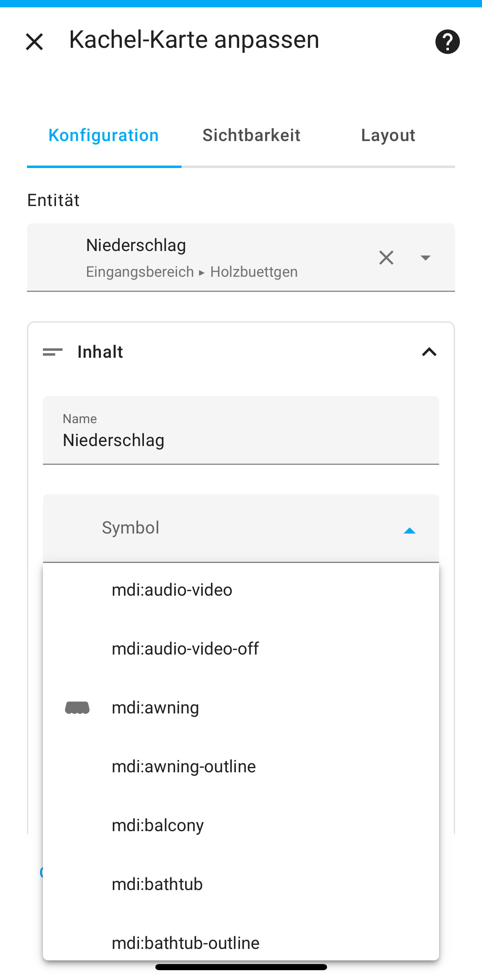Open the Entität dropdown arrow
Image resolution: width=482 pixels, height=980 pixels.
425,258
